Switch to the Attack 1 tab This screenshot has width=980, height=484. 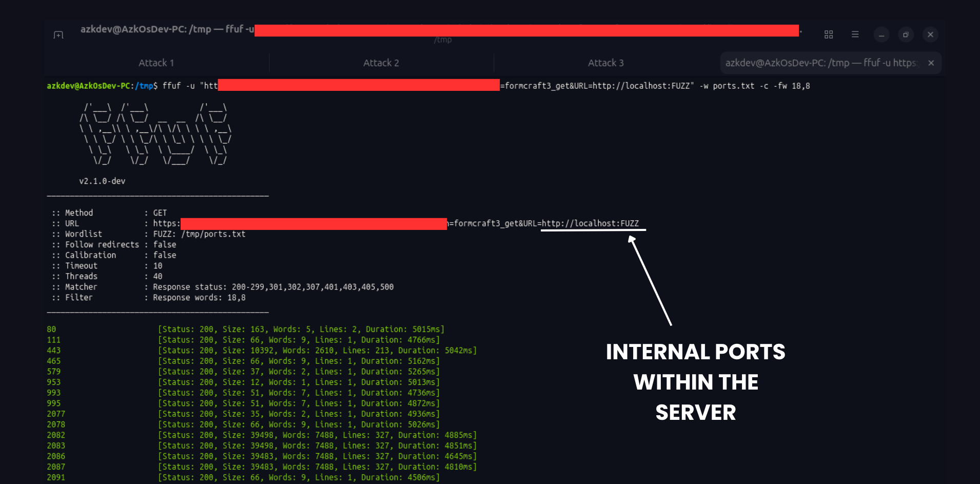tap(156, 63)
